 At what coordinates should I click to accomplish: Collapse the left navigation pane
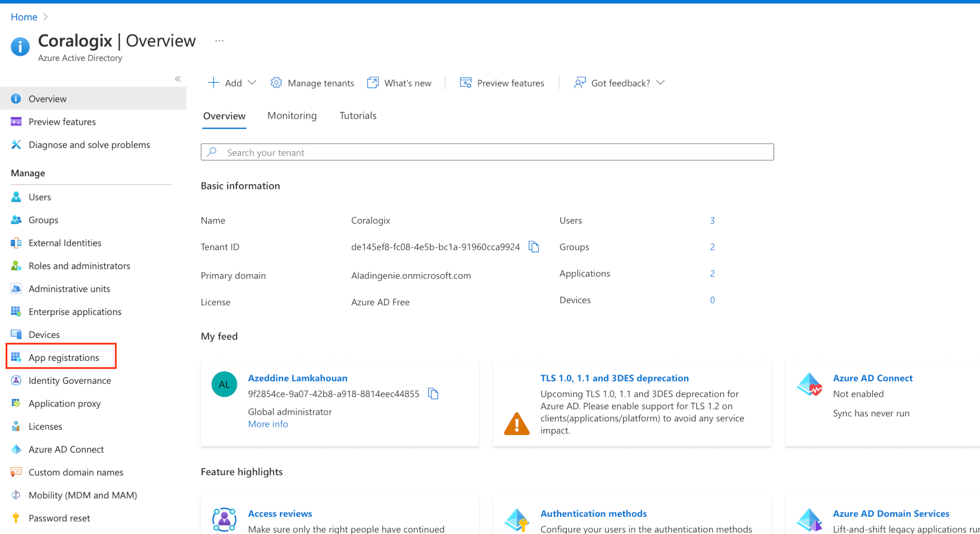coord(178,79)
